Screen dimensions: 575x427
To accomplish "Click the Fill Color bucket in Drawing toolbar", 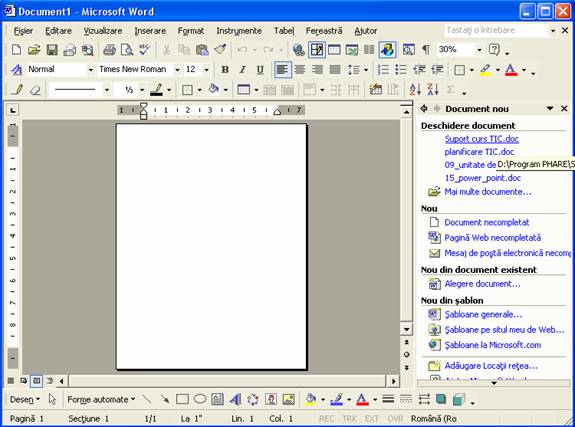I will pos(311,399).
